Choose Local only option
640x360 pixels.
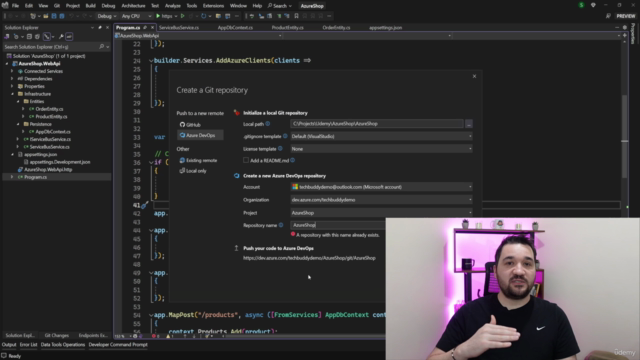(193, 171)
